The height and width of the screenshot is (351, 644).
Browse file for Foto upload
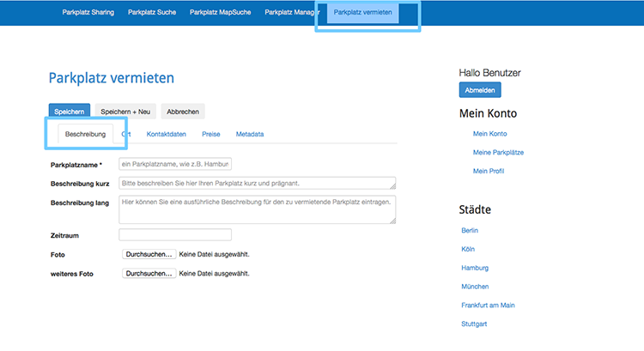[149, 255]
